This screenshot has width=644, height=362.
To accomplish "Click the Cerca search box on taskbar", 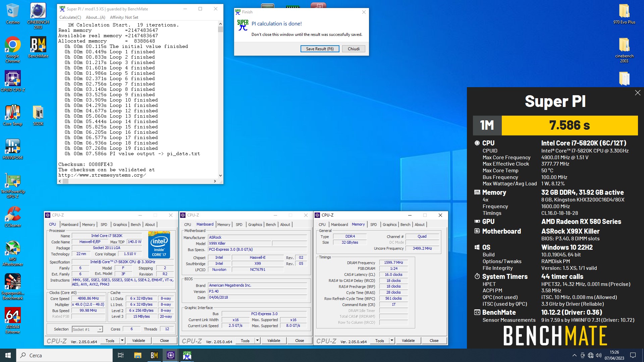I will 64,355.
